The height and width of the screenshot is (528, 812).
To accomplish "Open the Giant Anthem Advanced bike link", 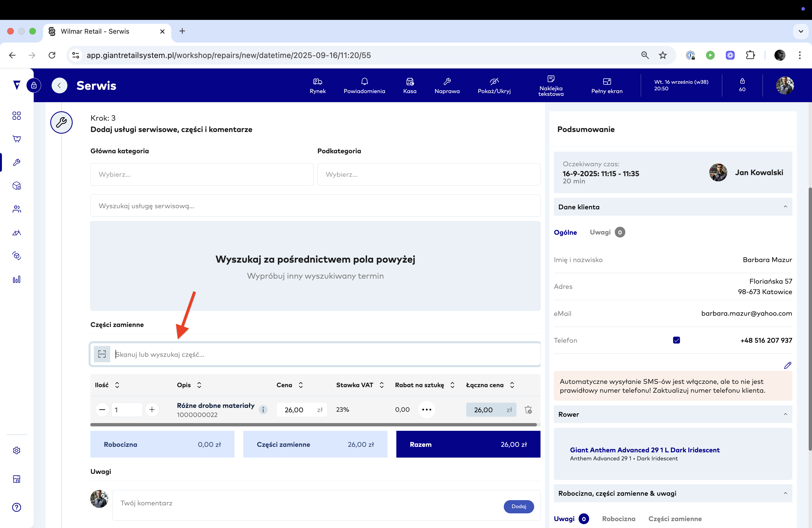I will click(644, 450).
